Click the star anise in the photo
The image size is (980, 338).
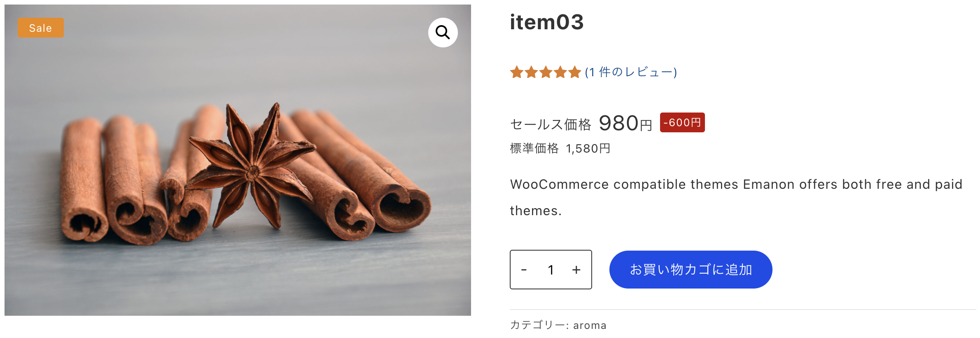pos(252,169)
